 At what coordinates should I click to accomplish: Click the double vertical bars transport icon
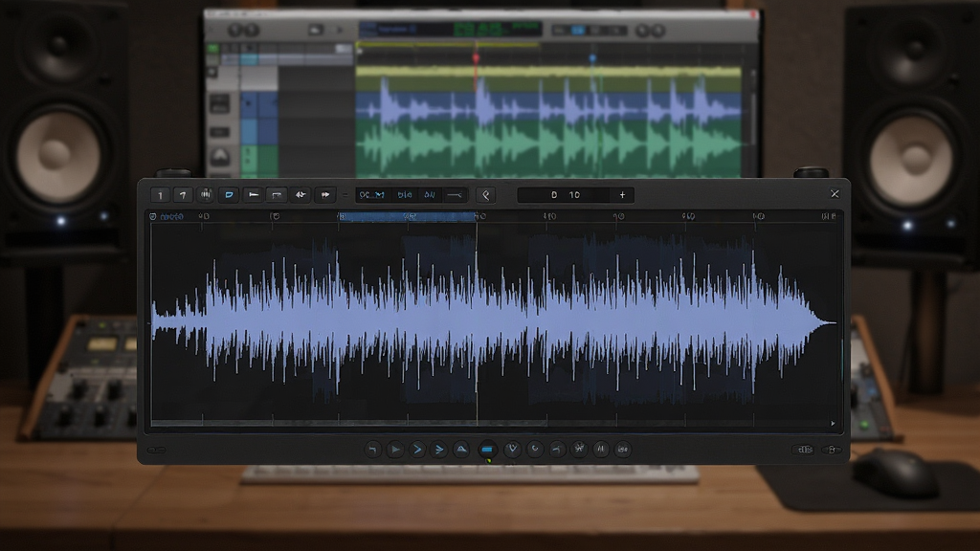pos(601,450)
